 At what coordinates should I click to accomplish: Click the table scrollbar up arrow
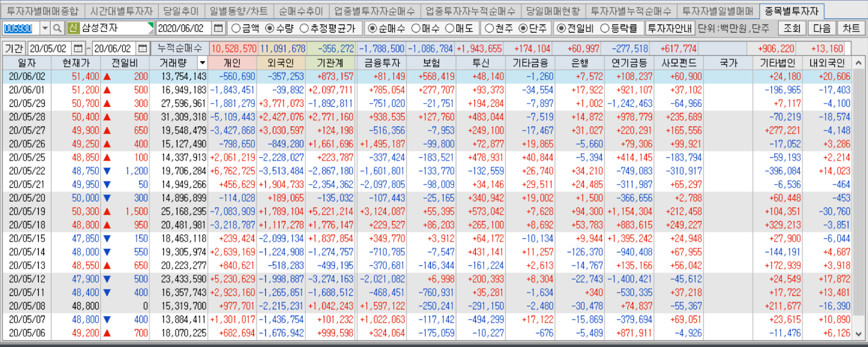[858, 63]
